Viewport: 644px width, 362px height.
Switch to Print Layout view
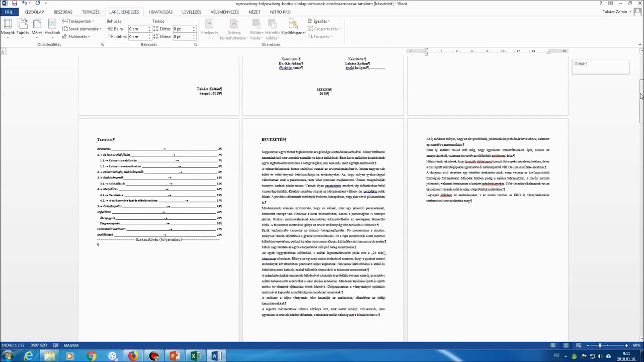pos(567,345)
